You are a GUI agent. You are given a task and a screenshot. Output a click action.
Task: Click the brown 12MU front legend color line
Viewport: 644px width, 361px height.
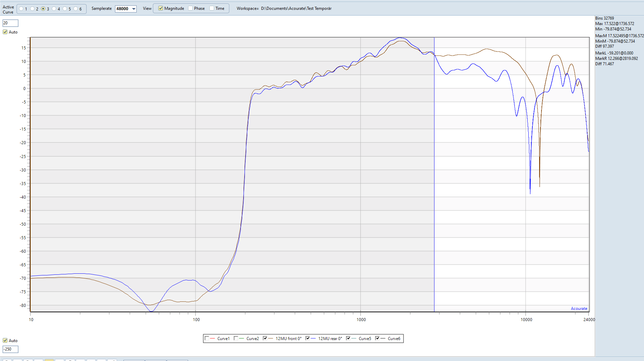tap(271, 339)
